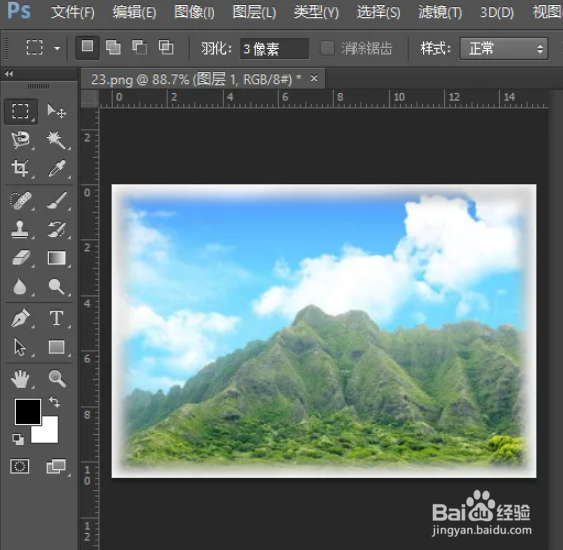Click the marquee tool preset icon in options bar

35,47
